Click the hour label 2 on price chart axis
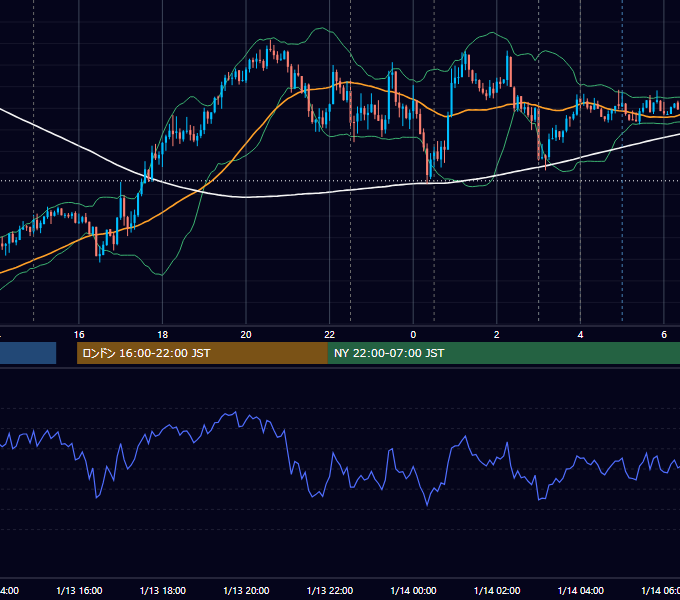 [497, 335]
